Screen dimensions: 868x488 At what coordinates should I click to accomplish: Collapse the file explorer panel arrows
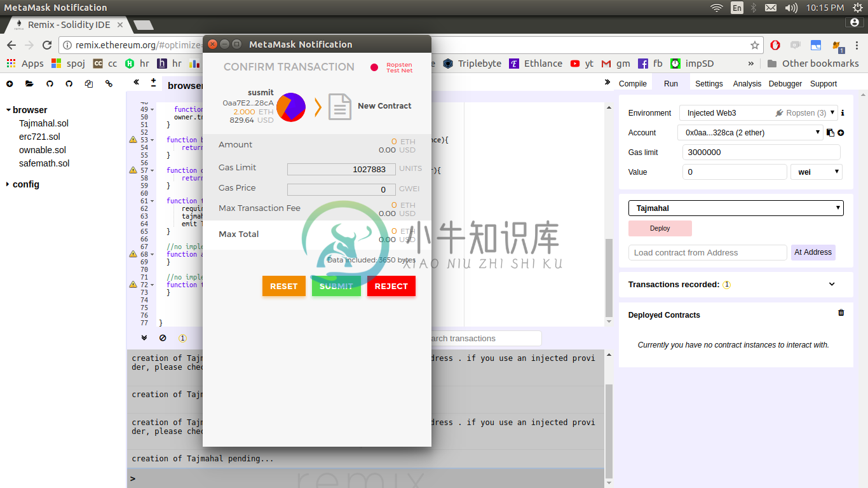[137, 83]
